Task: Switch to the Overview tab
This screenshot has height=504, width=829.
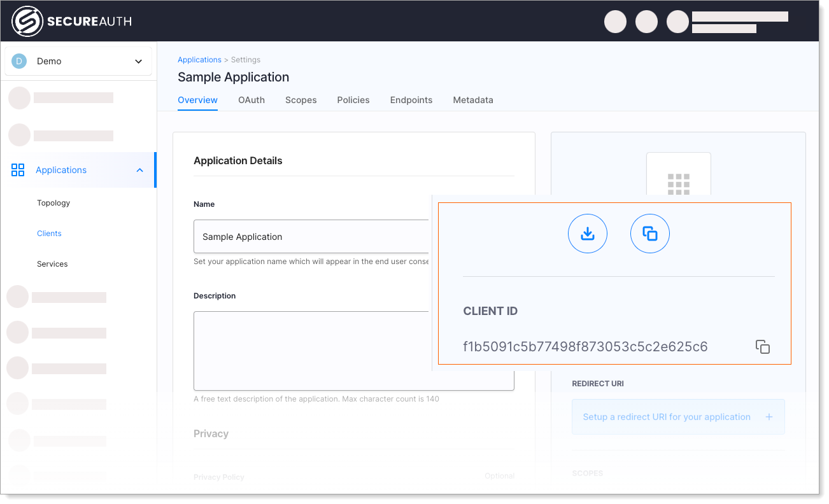Action: 197,100
